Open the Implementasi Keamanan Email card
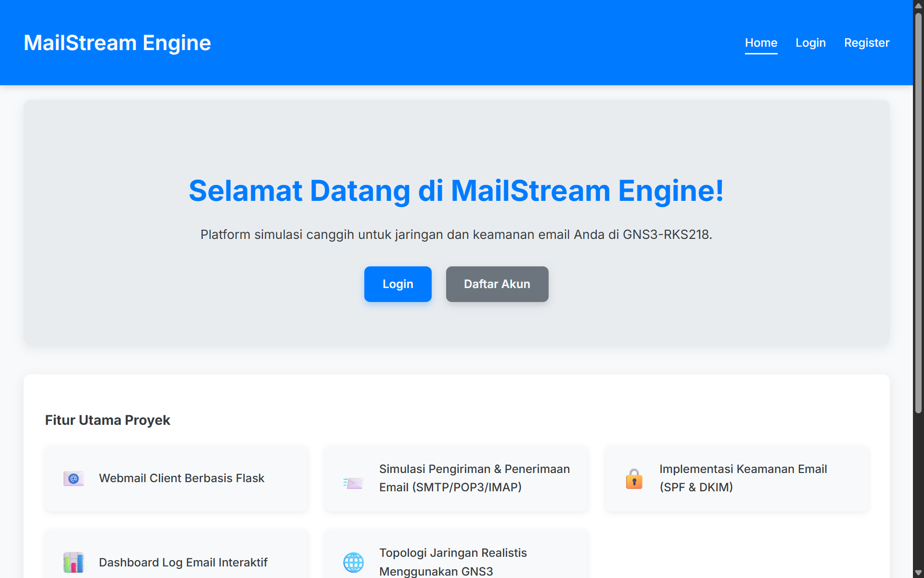This screenshot has width=924, height=578. coord(736,478)
